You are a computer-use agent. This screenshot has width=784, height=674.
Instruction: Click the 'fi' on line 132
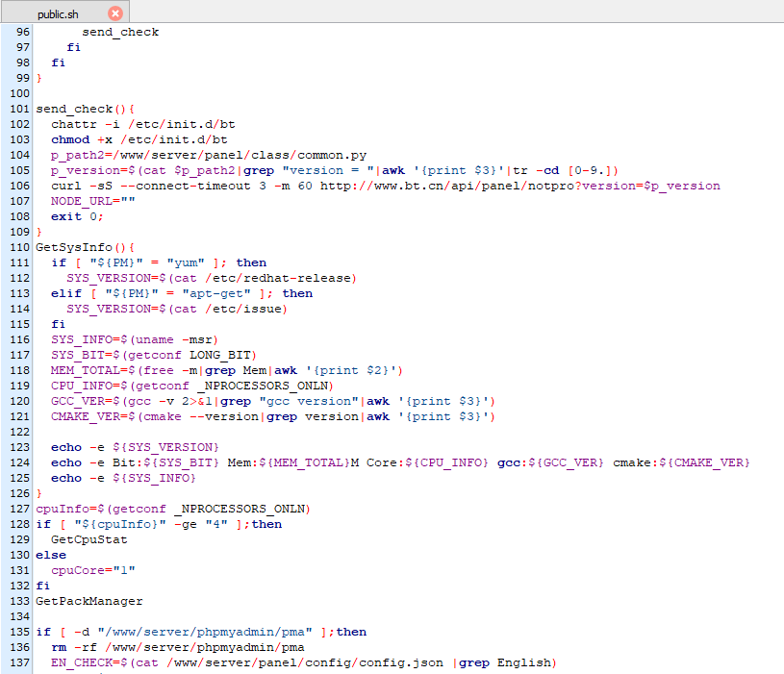(43, 587)
